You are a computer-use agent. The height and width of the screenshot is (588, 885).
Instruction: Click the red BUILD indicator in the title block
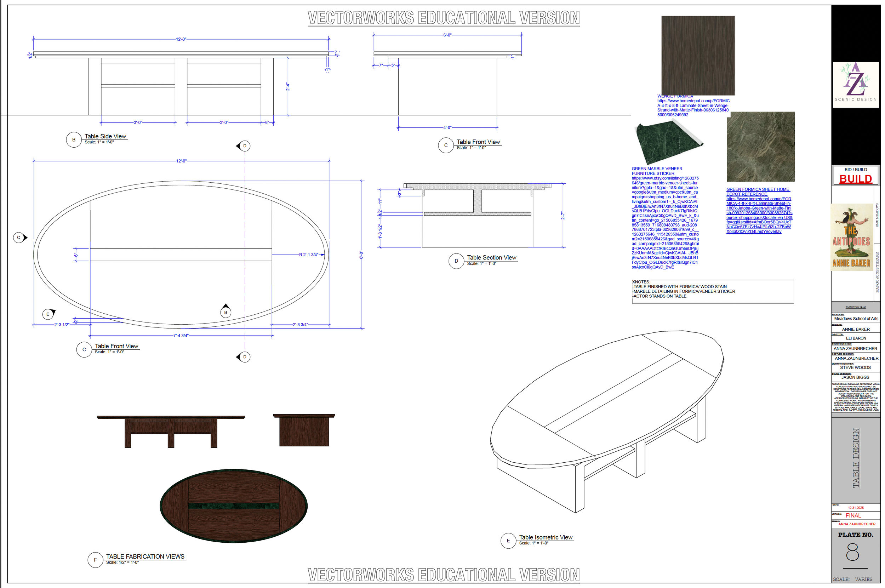(x=855, y=179)
